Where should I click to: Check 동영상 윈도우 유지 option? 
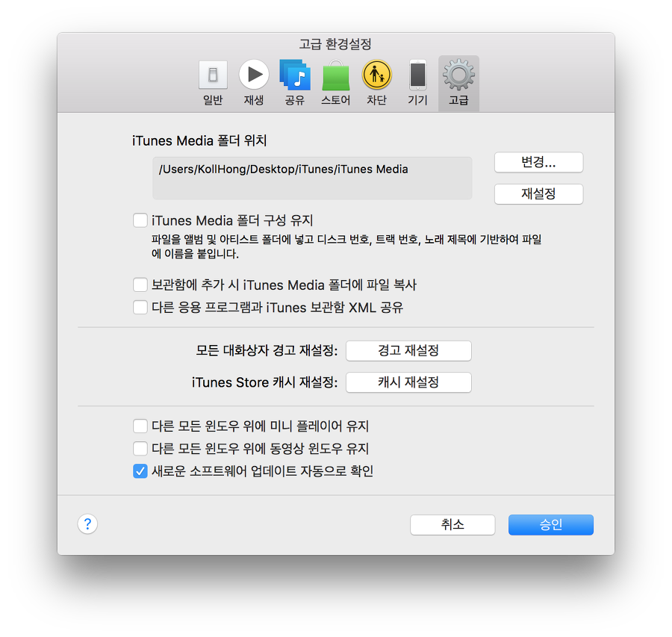tap(140, 449)
